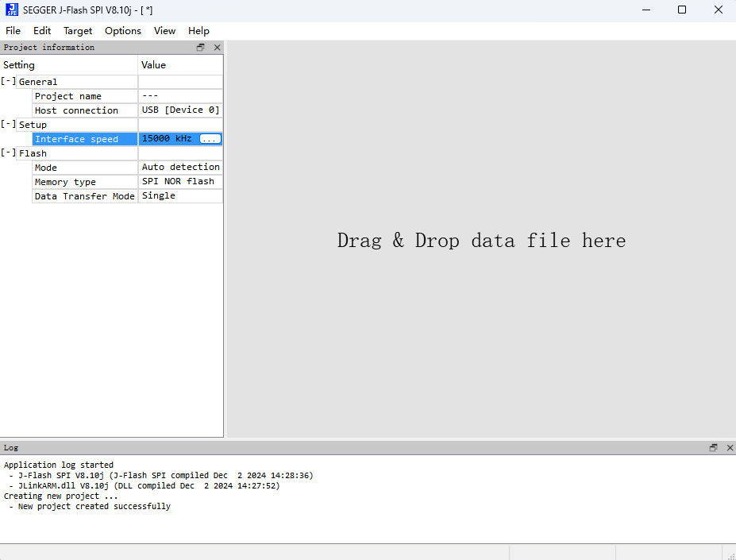Click the SPI NOR flash value
736x560 pixels.
181,181
